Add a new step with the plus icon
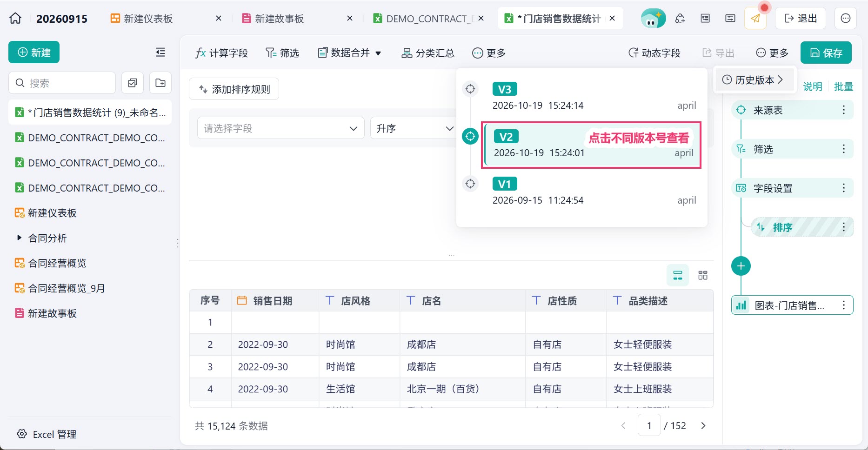This screenshot has width=868, height=450. tap(741, 266)
